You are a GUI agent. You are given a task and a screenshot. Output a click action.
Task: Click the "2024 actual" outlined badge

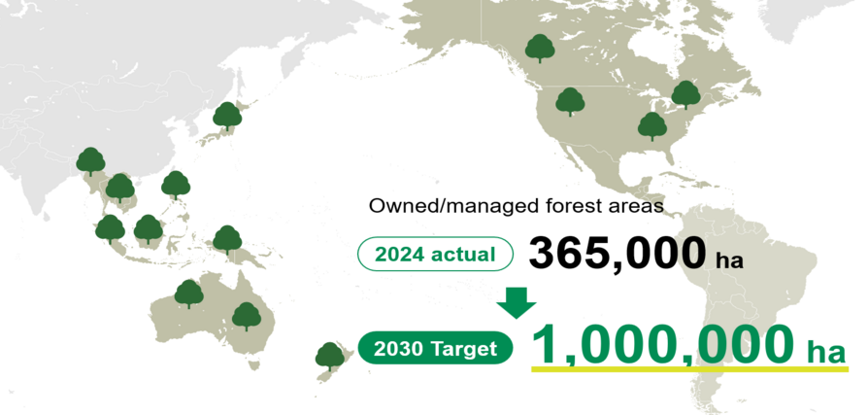[435, 255]
